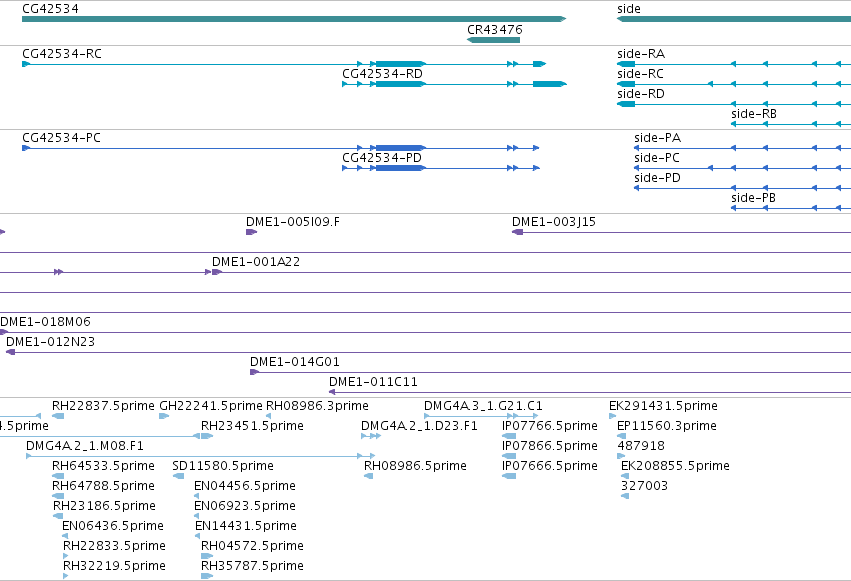Select the DME1-012N23 clone feature
The width and height of the screenshot is (851, 581).
coord(428,352)
